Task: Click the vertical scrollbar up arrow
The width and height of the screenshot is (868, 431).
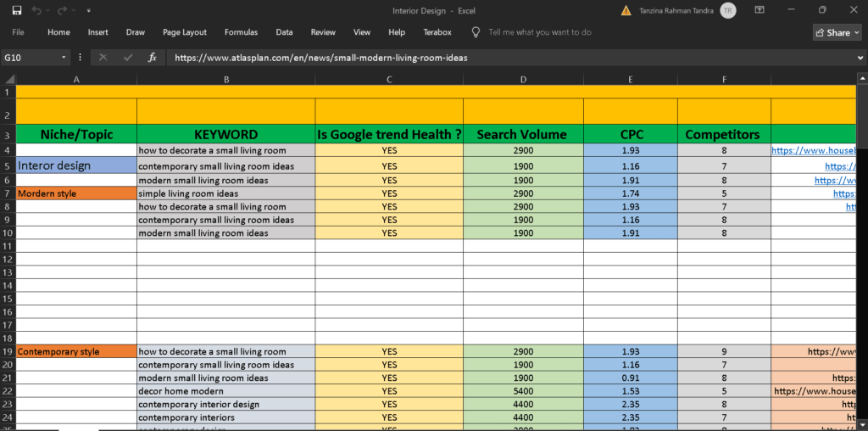Action: pos(862,78)
